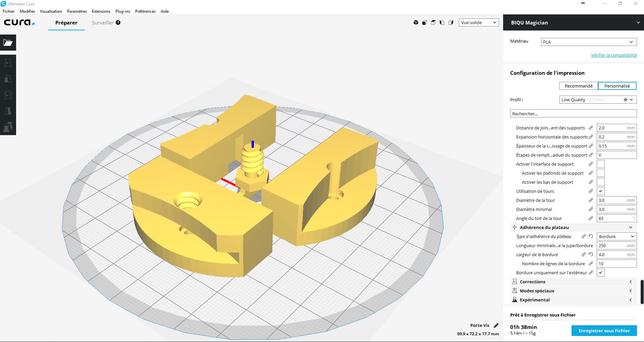Screen dimensions: 644x342
Task: Focus the Rechercher settings search field
Action: 573,114
